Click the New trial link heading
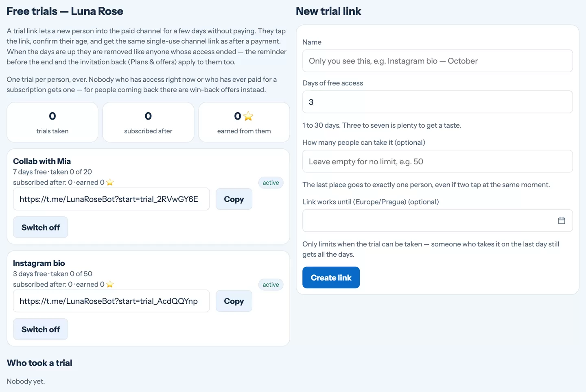Viewport: 586px width, 392px height. pos(328,11)
